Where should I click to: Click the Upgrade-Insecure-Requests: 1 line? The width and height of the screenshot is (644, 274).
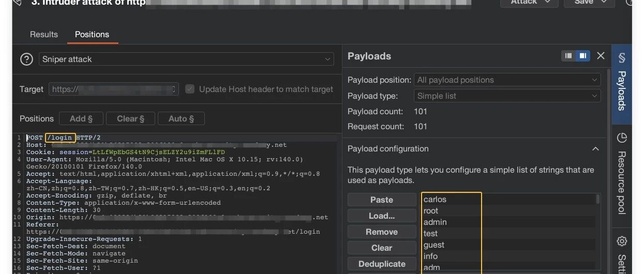(84, 239)
